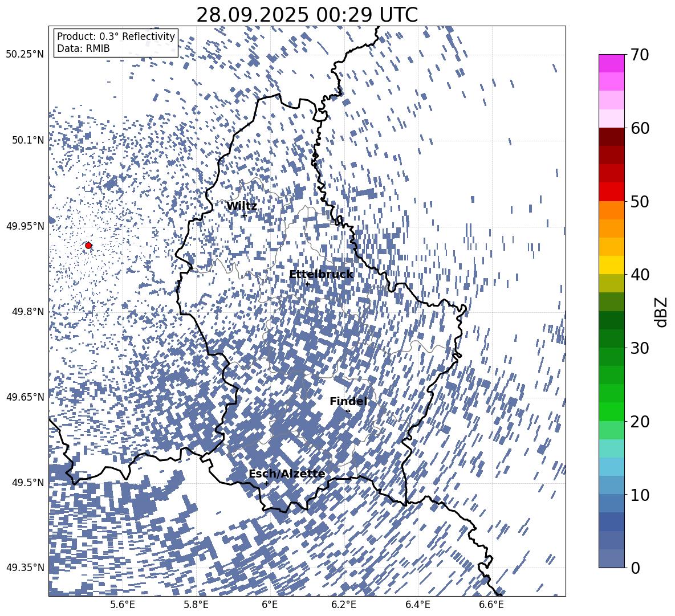Click the colorbar tick label 40
Image resolution: width=675 pixels, height=616 pixels.
point(640,275)
